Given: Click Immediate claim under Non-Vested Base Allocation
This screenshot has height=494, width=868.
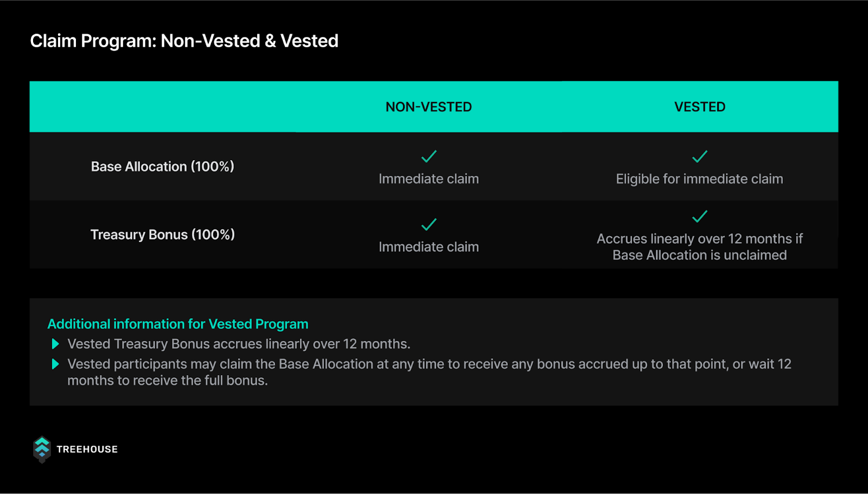Looking at the screenshot, I should 429,179.
